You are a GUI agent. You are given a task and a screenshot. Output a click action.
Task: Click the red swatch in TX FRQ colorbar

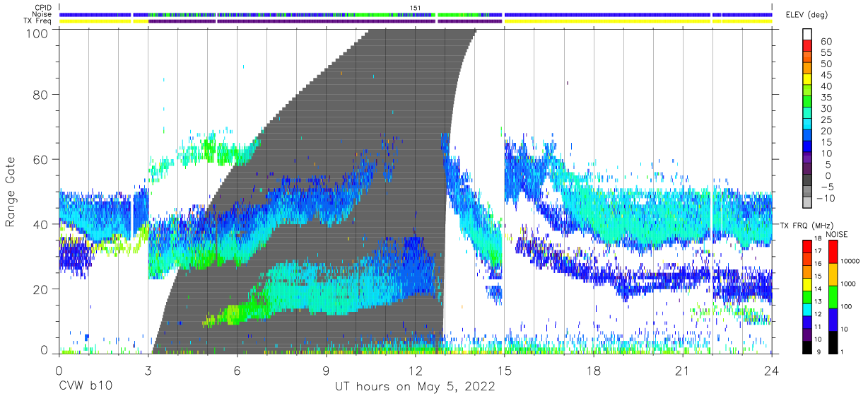(x=807, y=245)
